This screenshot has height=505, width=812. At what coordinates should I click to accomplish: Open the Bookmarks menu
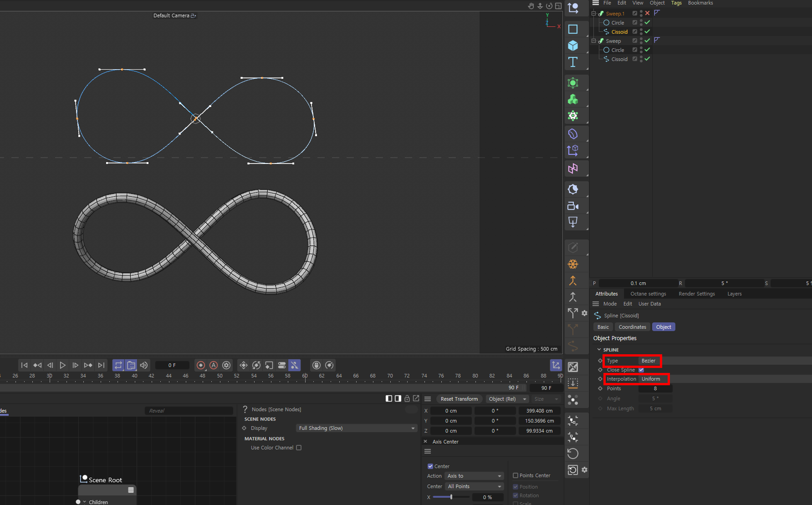pos(700,3)
